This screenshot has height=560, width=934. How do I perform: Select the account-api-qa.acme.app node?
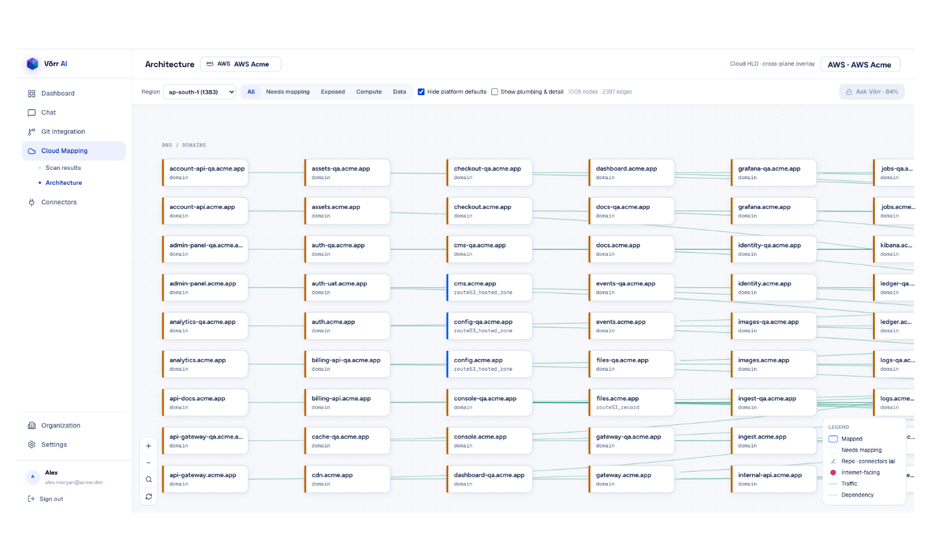coord(205,173)
